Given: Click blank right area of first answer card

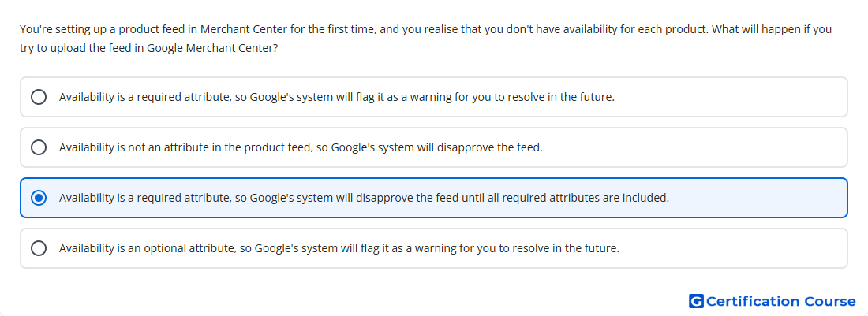Looking at the screenshot, I should click(x=731, y=97).
